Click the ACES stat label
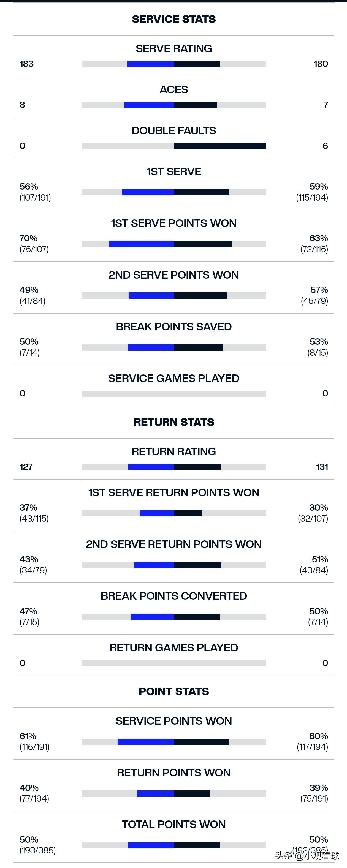The image size is (347, 868). point(174,90)
